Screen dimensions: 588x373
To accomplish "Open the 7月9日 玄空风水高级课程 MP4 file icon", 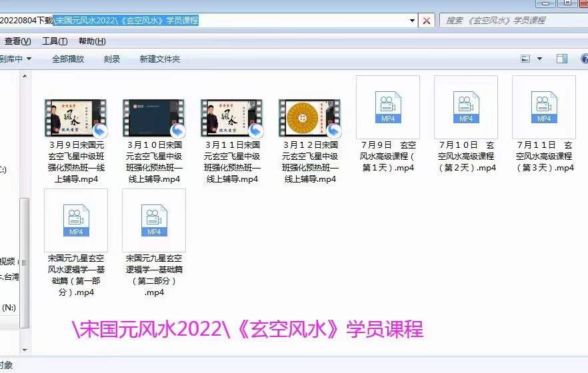I will (x=387, y=107).
